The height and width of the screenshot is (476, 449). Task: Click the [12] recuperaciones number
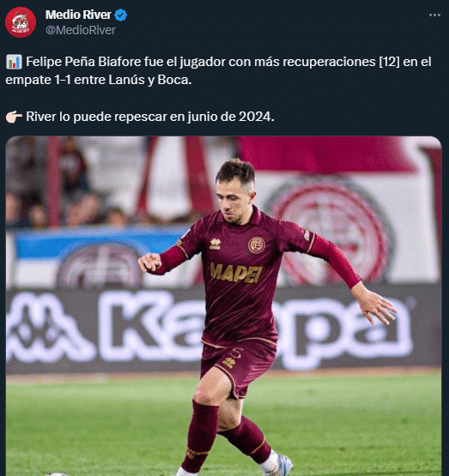(x=390, y=62)
